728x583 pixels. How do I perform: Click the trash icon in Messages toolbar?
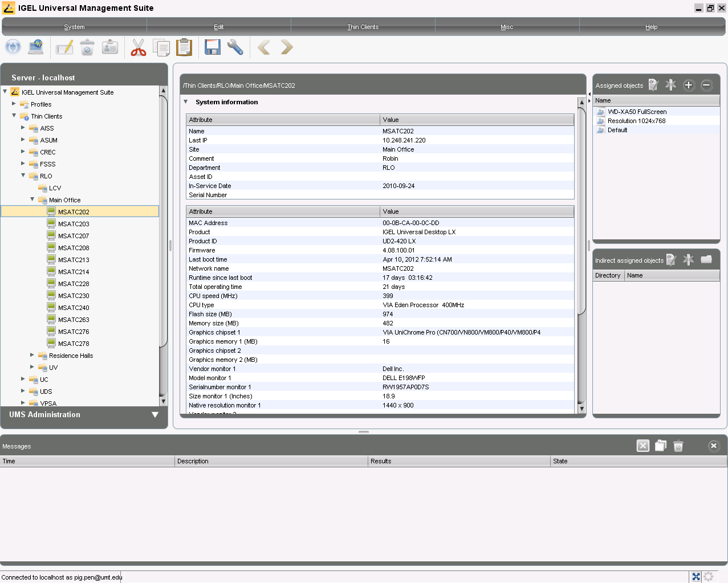point(678,446)
